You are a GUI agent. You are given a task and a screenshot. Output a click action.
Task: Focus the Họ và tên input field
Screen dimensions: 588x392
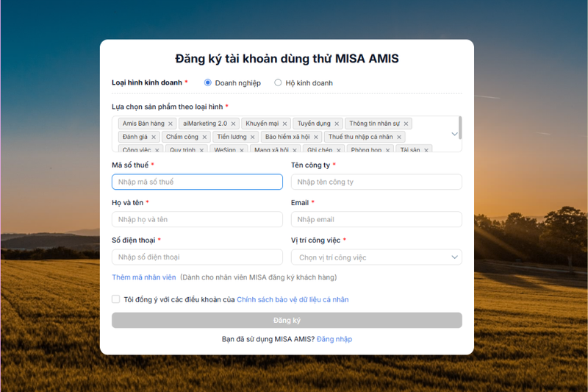coord(197,219)
